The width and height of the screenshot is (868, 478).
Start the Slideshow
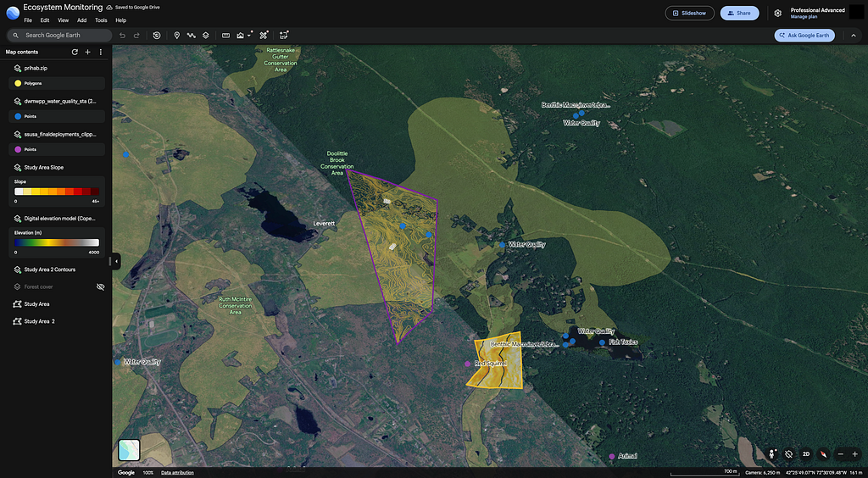click(689, 14)
